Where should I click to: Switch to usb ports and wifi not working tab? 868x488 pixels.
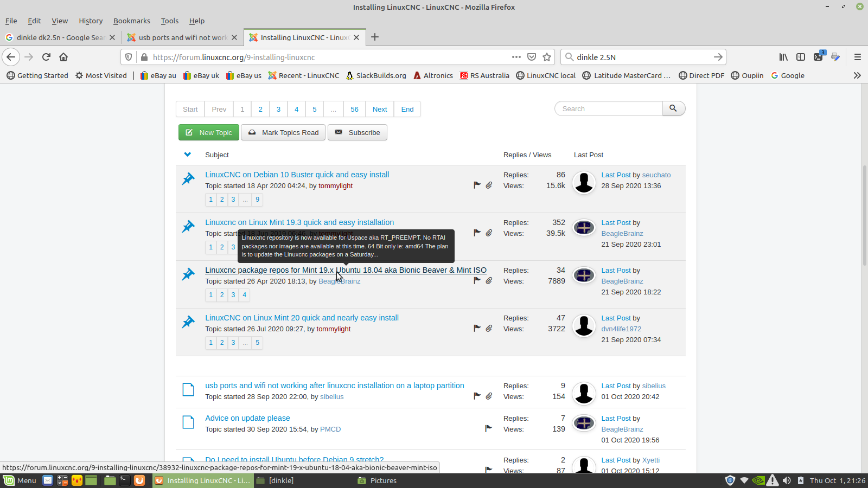(x=183, y=37)
